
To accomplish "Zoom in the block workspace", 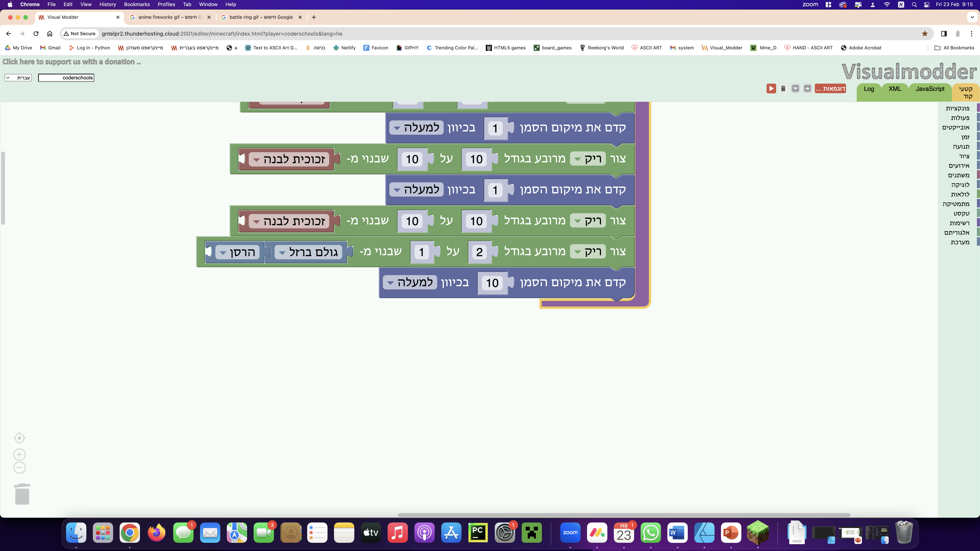I will (x=19, y=454).
